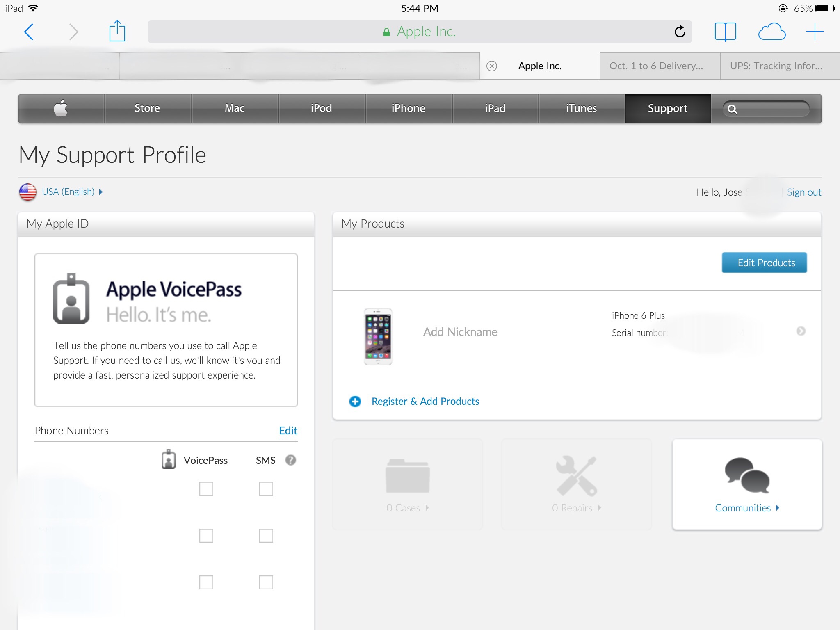Tap the secure lock icon in address bar

coord(386,32)
